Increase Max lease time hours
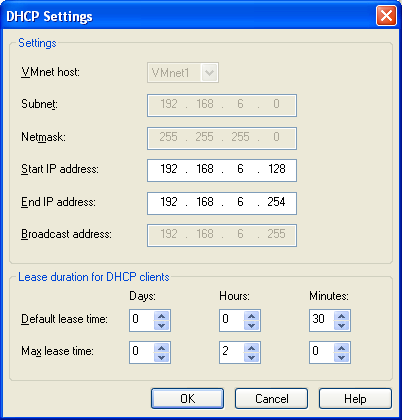 252,348
